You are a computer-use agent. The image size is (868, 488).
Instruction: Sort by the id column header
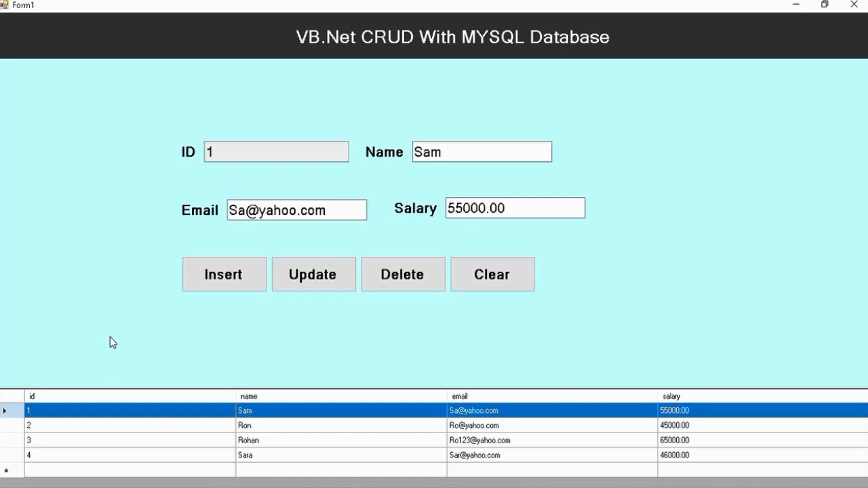[130, 396]
